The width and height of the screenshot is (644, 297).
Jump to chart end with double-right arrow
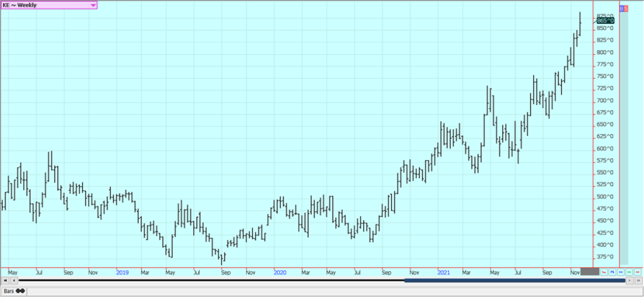coord(638,281)
